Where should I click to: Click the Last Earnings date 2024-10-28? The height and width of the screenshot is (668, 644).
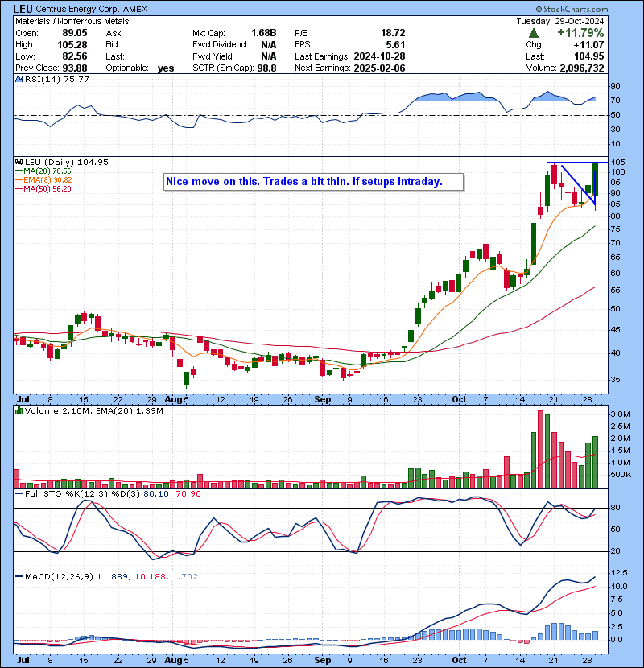coord(379,56)
